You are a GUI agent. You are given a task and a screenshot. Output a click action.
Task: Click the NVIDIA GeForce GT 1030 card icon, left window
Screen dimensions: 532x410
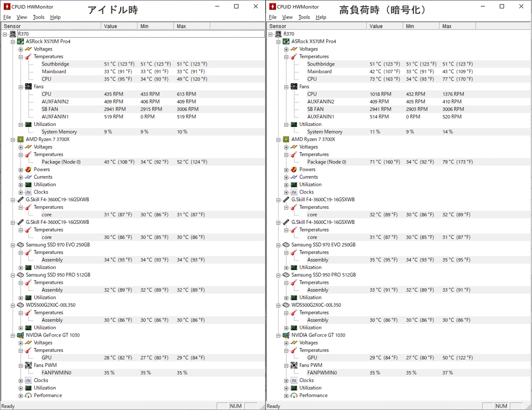pos(20,335)
